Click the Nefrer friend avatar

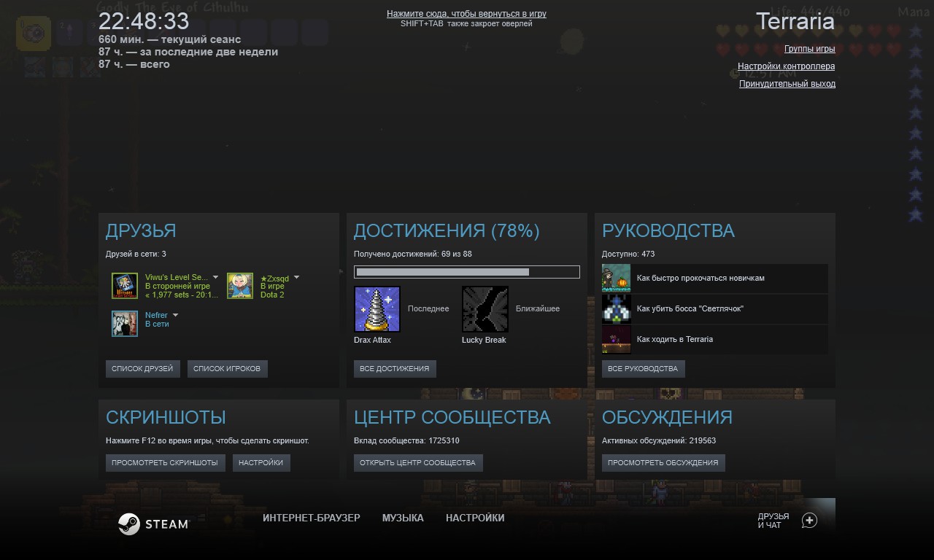125,324
